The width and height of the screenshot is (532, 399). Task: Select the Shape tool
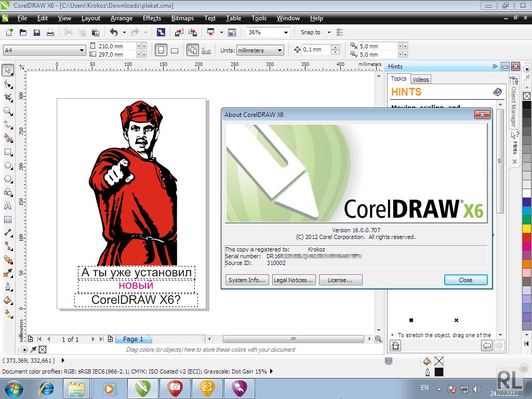tap(7, 83)
